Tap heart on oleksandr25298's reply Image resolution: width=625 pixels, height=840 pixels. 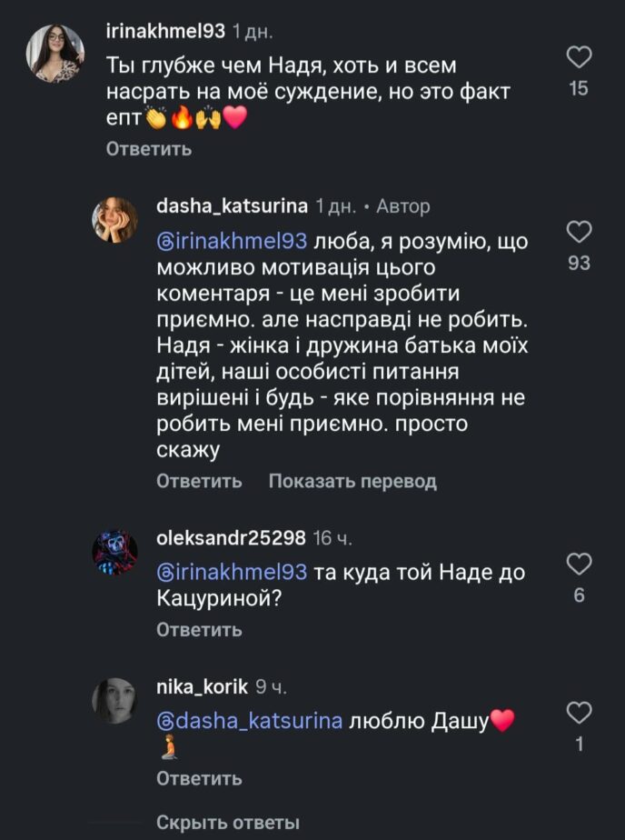tap(579, 565)
